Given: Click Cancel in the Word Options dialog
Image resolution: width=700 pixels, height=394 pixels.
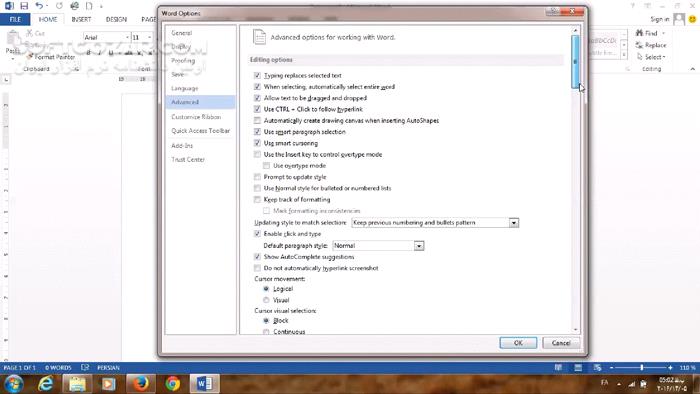Looking at the screenshot, I should (x=561, y=343).
